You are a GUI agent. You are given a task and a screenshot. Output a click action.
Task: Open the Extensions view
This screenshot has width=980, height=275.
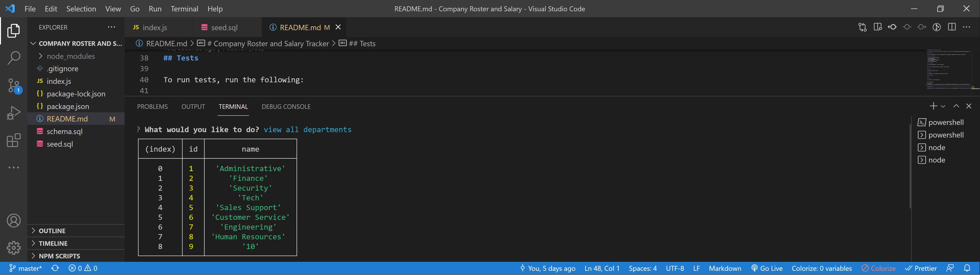click(14, 140)
